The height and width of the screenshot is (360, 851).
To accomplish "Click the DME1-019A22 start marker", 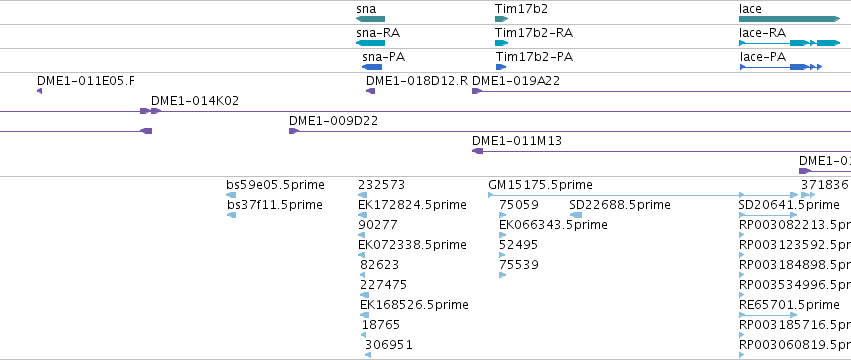I will coord(477,91).
